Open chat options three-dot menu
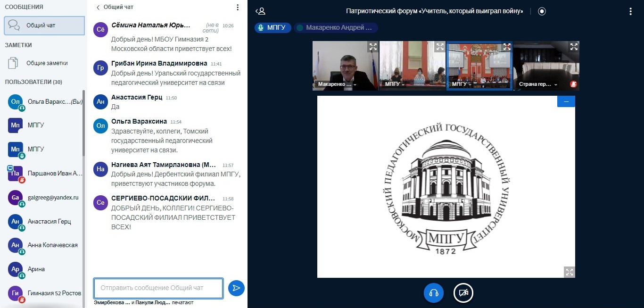Screen dimensions: 644x308 click(x=238, y=8)
